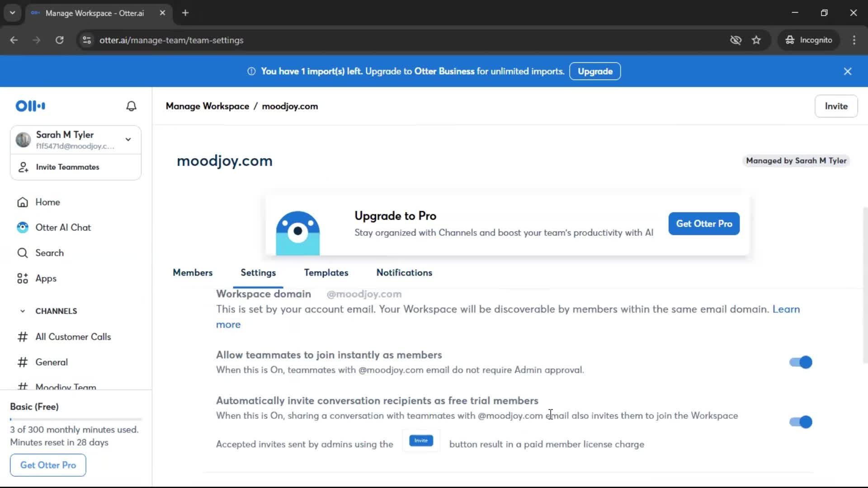Open Otter AI Chat icon

click(x=23, y=227)
